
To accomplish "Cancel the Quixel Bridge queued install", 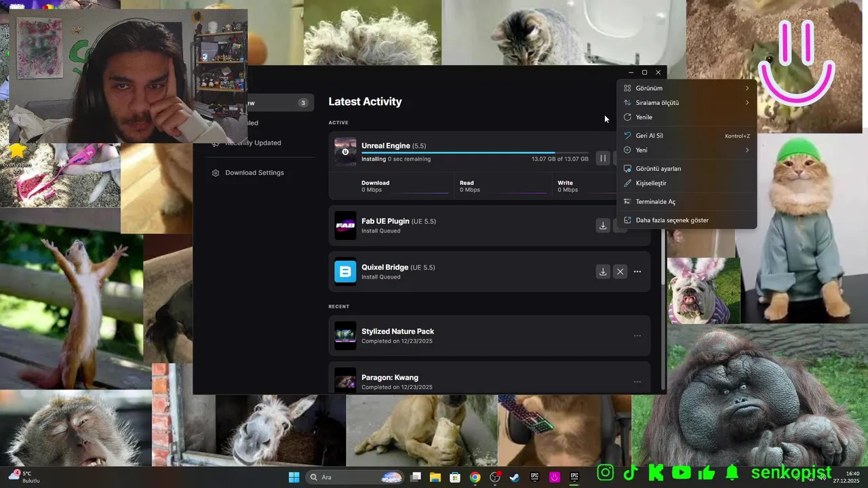I will point(620,272).
